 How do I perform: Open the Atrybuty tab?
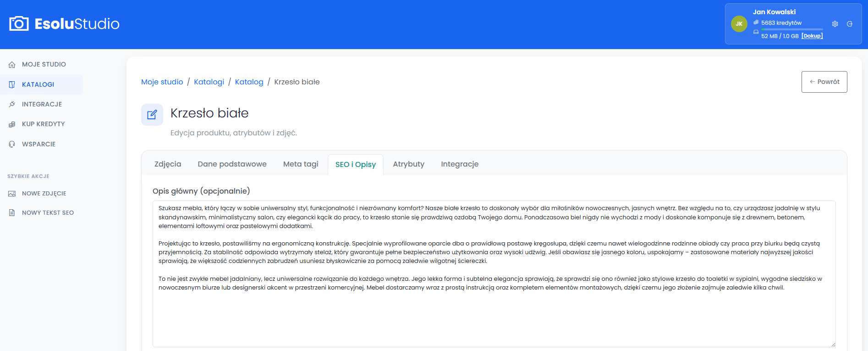(x=409, y=164)
